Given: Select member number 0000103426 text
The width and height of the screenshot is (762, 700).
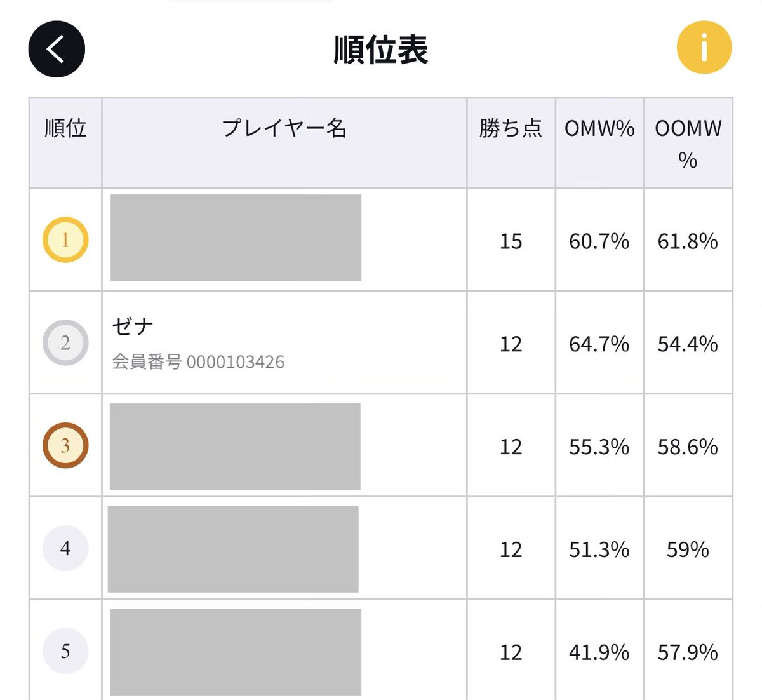Looking at the screenshot, I should [198, 362].
